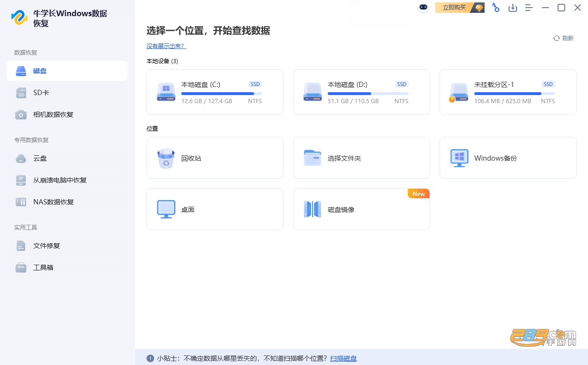Click the NTFS label on C: drive

(255, 101)
